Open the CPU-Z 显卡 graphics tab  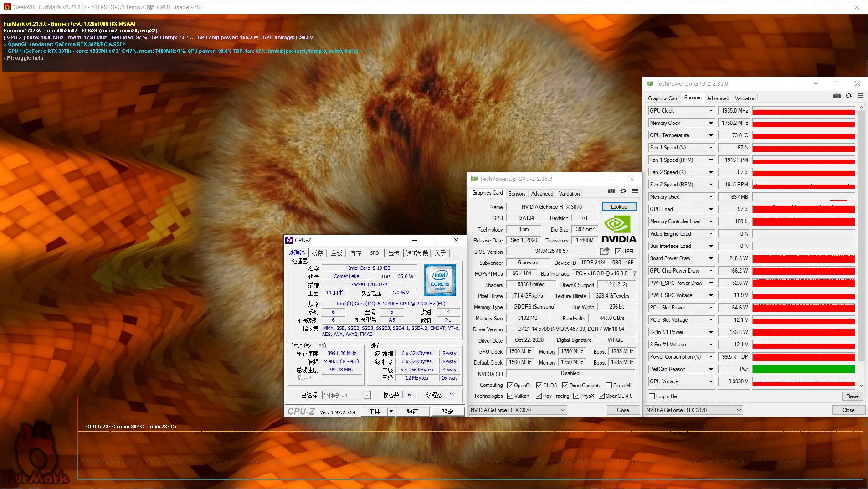[x=394, y=253]
